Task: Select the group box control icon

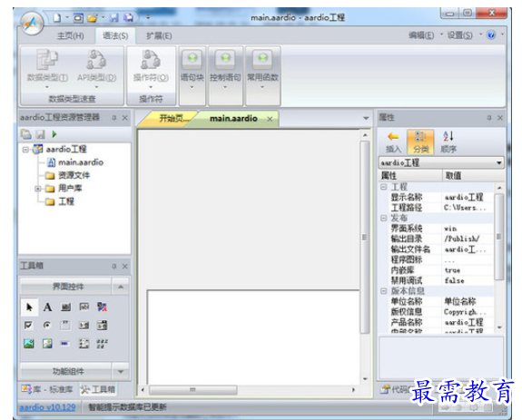Action: tap(65, 326)
